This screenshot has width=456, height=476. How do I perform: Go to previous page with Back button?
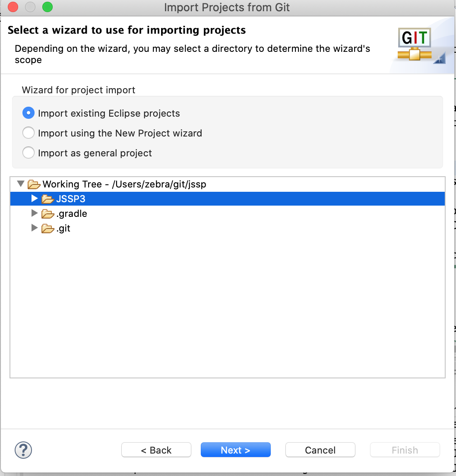(156, 450)
